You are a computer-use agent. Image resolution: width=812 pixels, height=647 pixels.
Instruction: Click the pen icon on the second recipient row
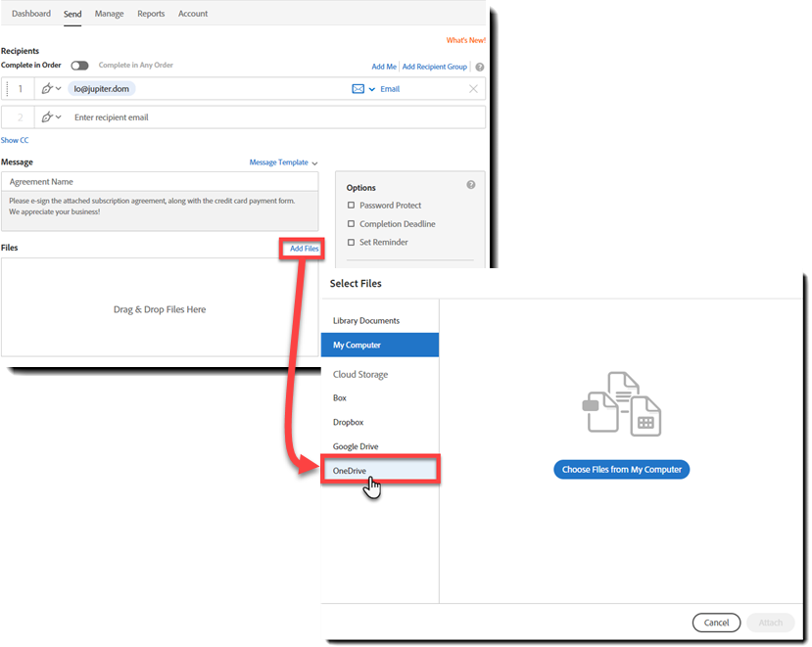48,116
